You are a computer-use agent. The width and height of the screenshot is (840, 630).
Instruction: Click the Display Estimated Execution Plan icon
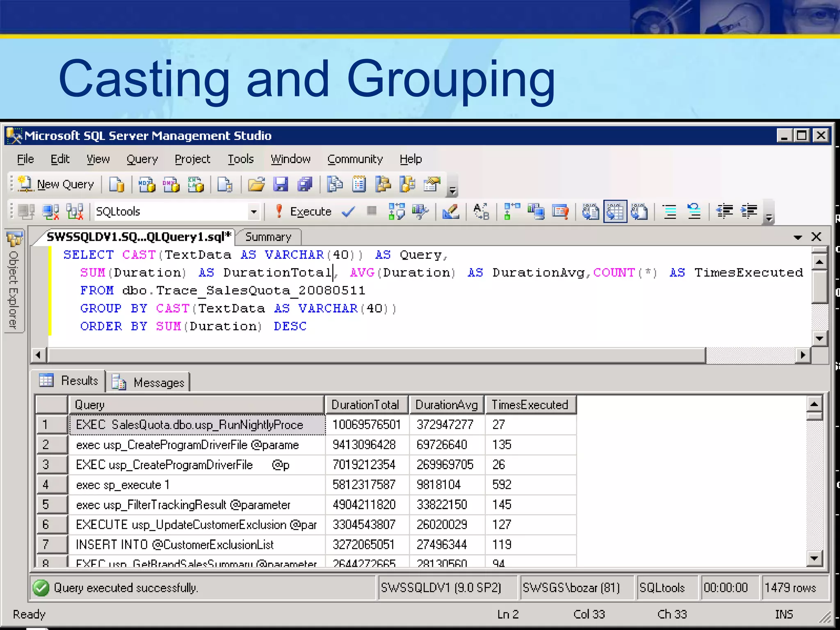[397, 212]
